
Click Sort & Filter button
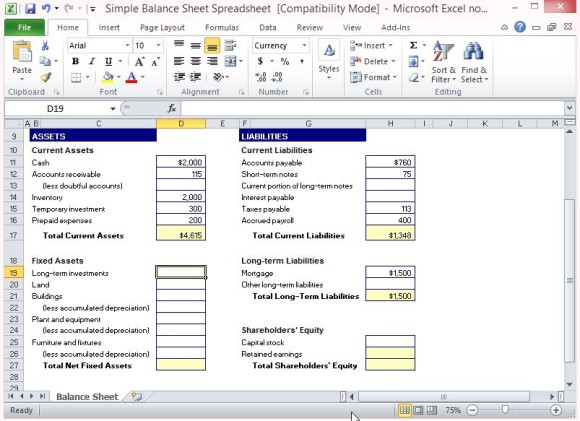(444, 61)
